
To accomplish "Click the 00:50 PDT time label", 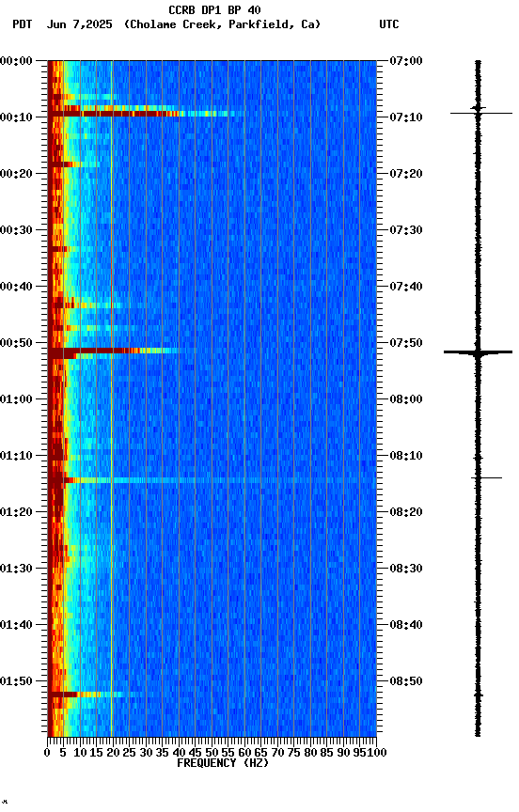I will point(16,343).
